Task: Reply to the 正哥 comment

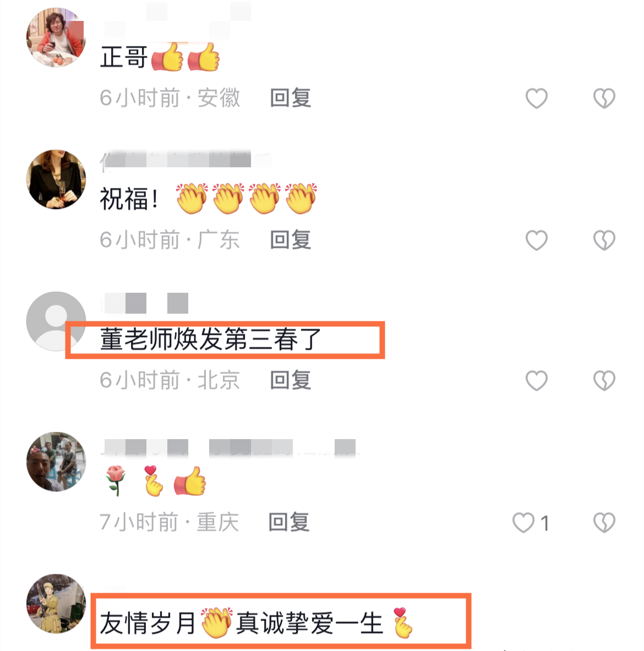Action: click(290, 98)
